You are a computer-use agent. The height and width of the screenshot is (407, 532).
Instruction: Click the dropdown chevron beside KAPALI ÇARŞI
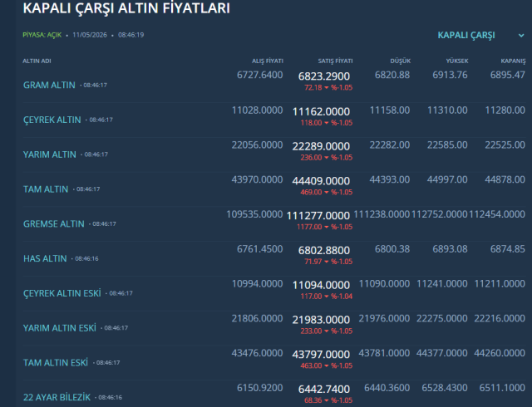pyautogui.click(x=521, y=35)
